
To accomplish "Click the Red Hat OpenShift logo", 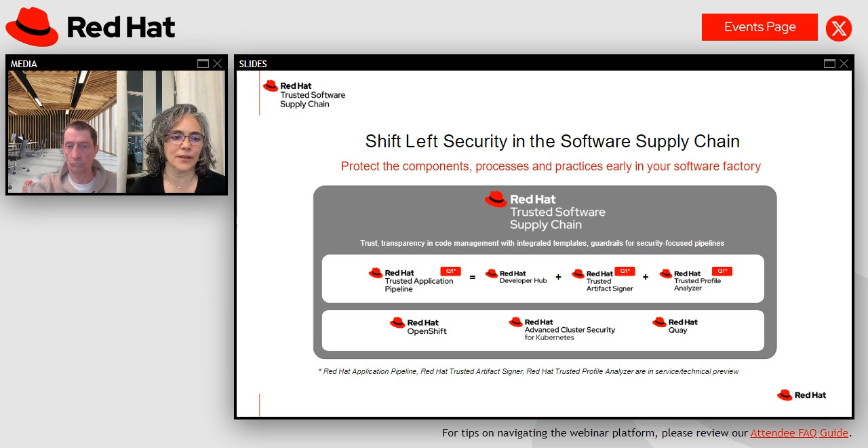I will click(x=418, y=326).
